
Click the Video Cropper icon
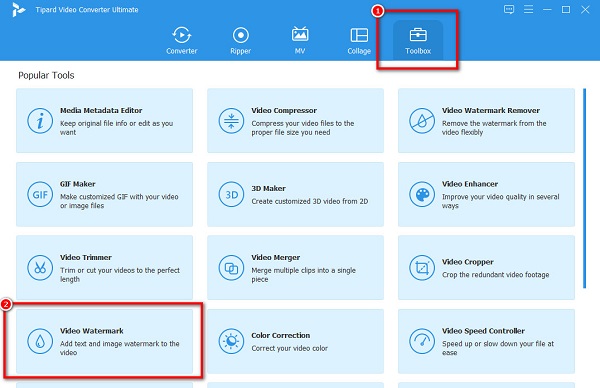422,268
